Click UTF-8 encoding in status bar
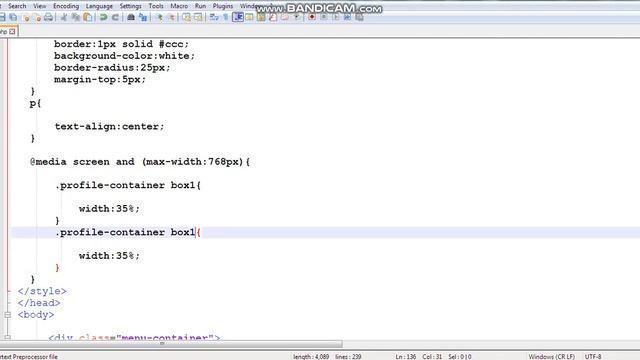This screenshot has width=640, height=360. tap(593, 357)
